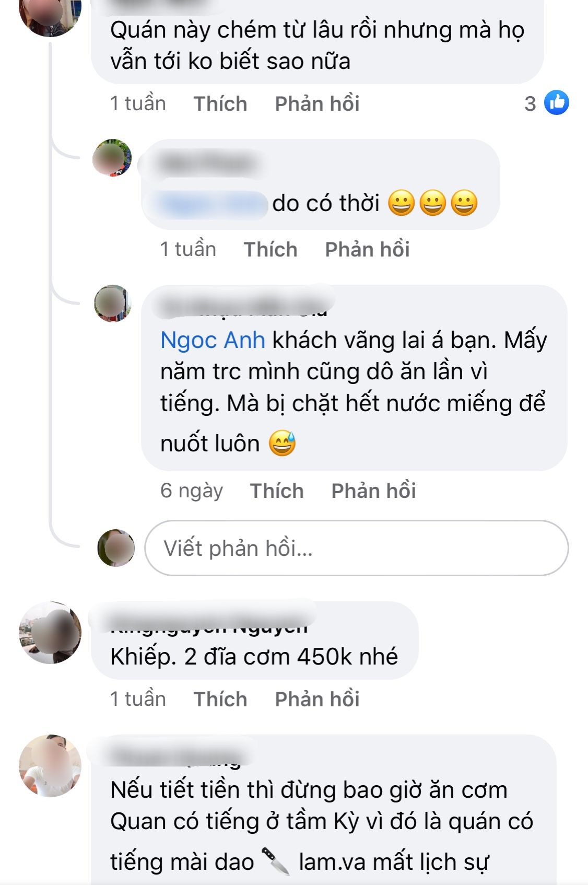Reply to the 'do có thời' comment
The height and width of the screenshot is (885, 588).
tap(367, 249)
